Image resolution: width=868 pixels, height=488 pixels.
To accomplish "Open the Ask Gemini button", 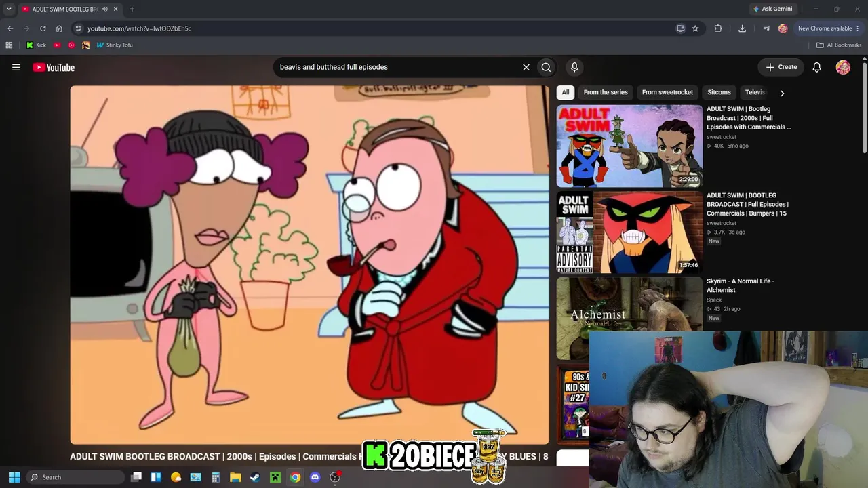I will click(772, 9).
